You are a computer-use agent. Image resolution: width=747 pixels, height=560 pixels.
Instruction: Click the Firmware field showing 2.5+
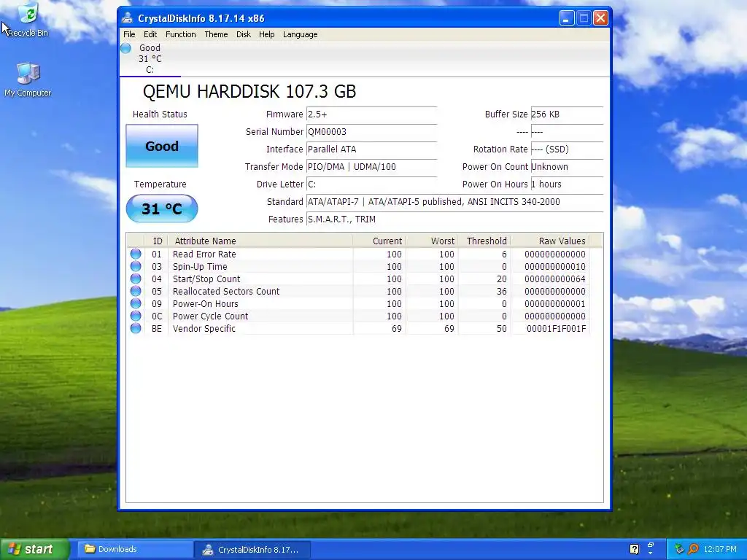(371, 114)
